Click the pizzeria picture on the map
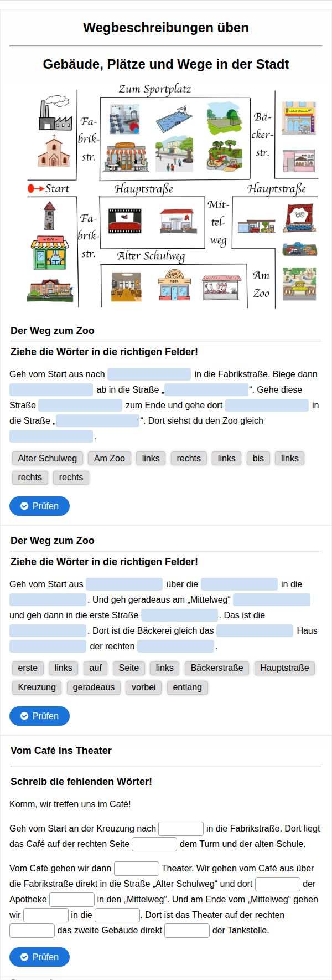 tap(174, 285)
